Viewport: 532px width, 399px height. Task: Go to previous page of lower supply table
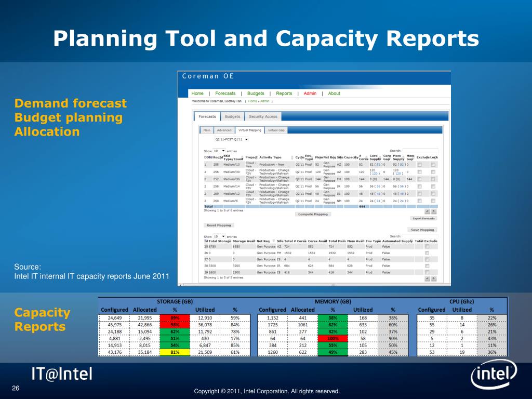click(x=428, y=278)
